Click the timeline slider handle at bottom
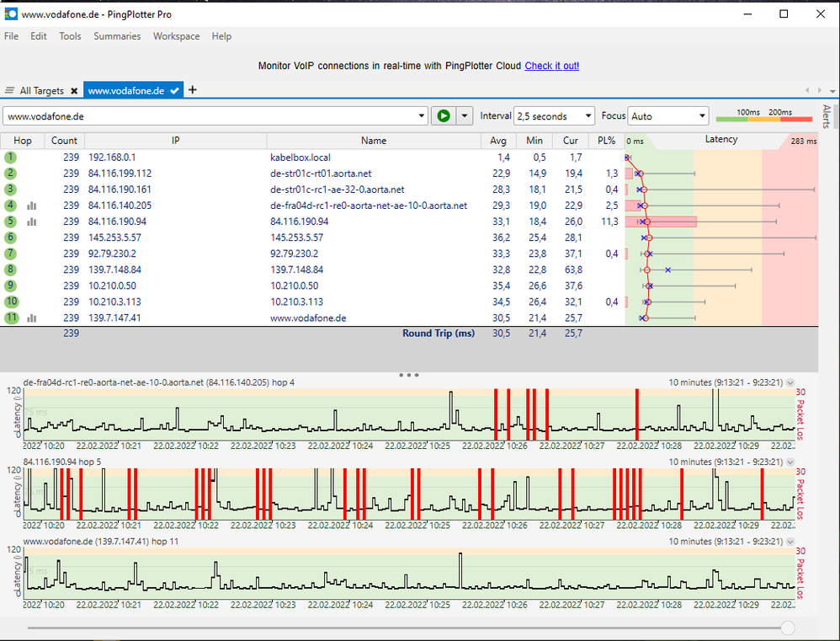This screenshot has width=840, height=641. (788, 628)
